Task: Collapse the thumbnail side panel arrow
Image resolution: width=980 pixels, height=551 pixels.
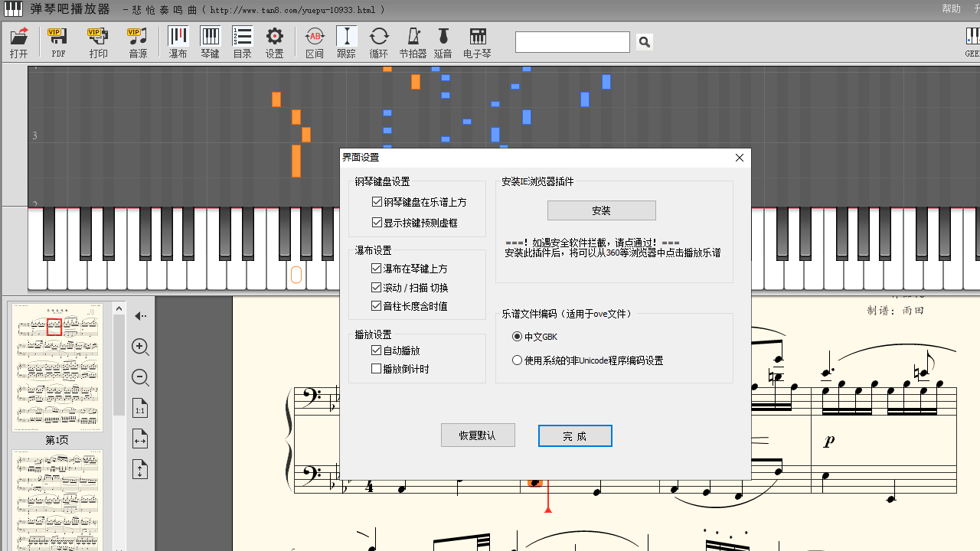Action: [140, 316]
